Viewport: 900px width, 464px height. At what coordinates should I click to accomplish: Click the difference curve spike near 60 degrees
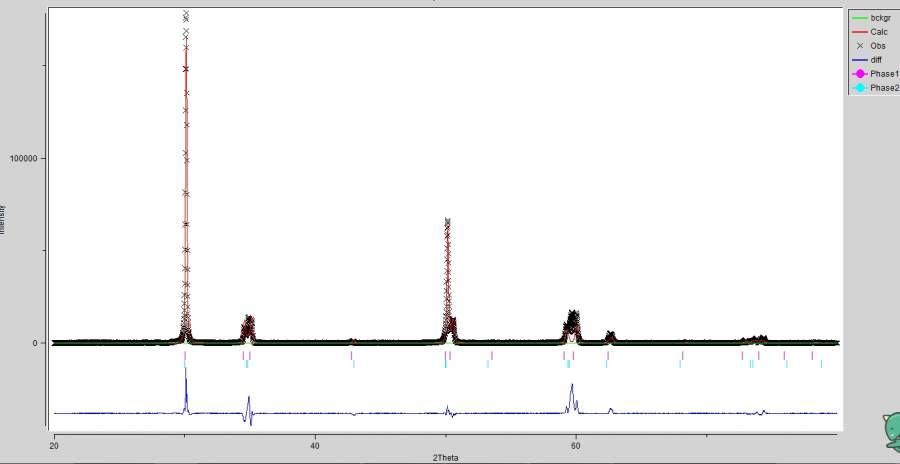coord(572,388)
